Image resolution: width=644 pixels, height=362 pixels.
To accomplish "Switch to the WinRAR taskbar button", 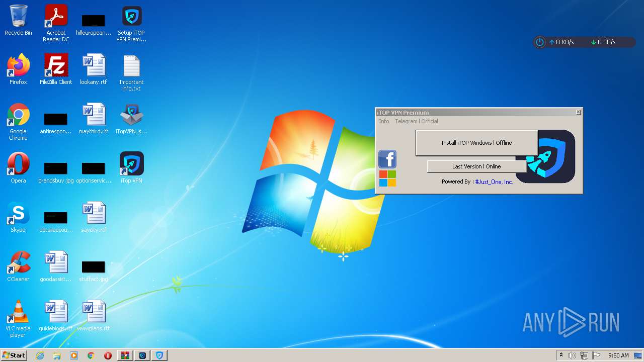I will 125,355.
